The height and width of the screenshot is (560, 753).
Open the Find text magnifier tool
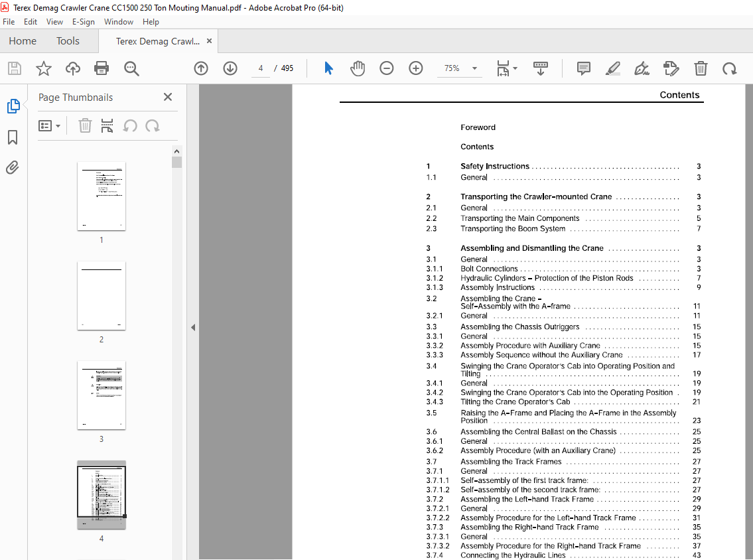[131, 69]
